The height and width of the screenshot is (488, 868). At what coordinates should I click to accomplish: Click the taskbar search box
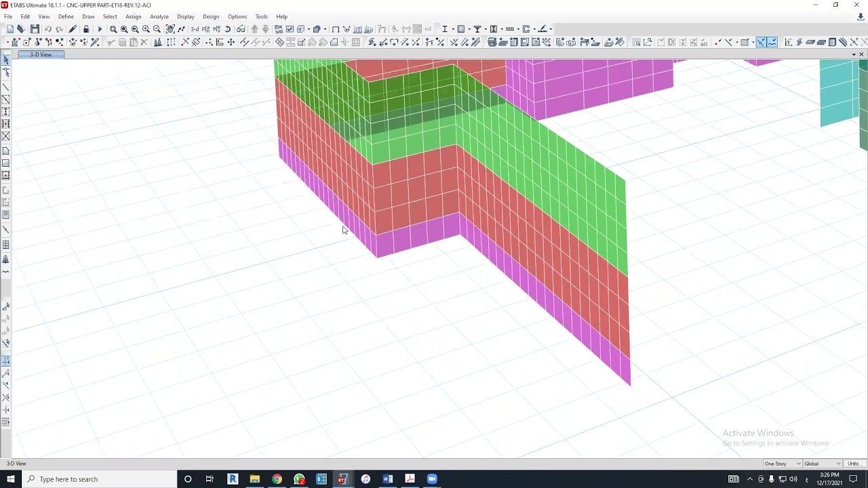point(99,479)
